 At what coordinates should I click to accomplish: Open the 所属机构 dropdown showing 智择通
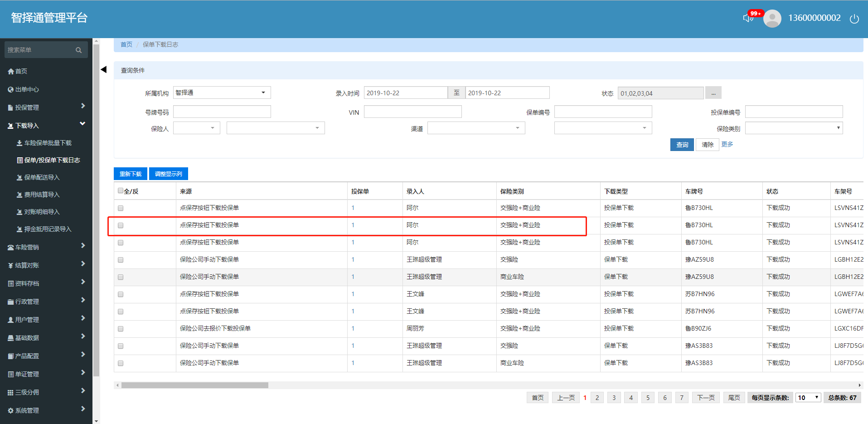tap(222, 93)
